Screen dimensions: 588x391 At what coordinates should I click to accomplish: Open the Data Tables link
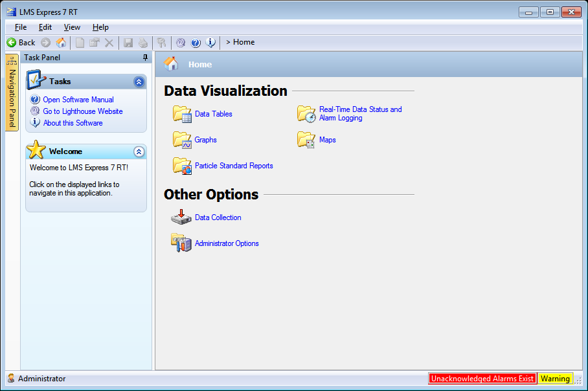click(213, 114)
